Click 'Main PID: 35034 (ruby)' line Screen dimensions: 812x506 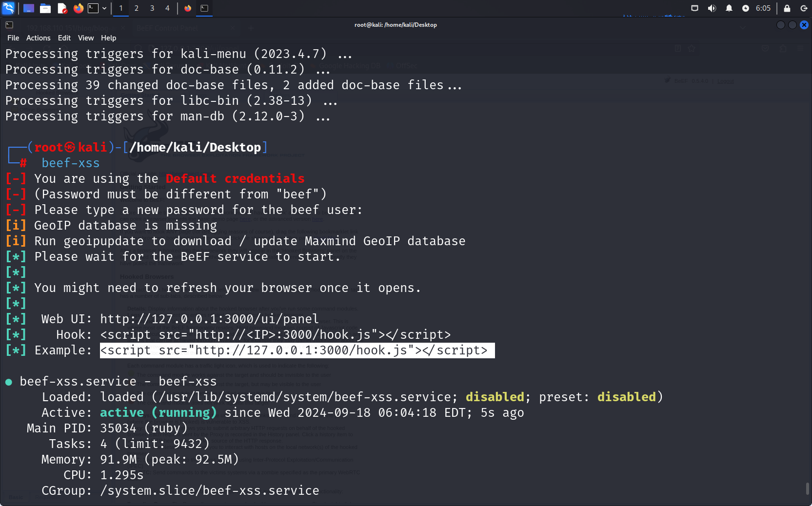click(x=107, y=428)
